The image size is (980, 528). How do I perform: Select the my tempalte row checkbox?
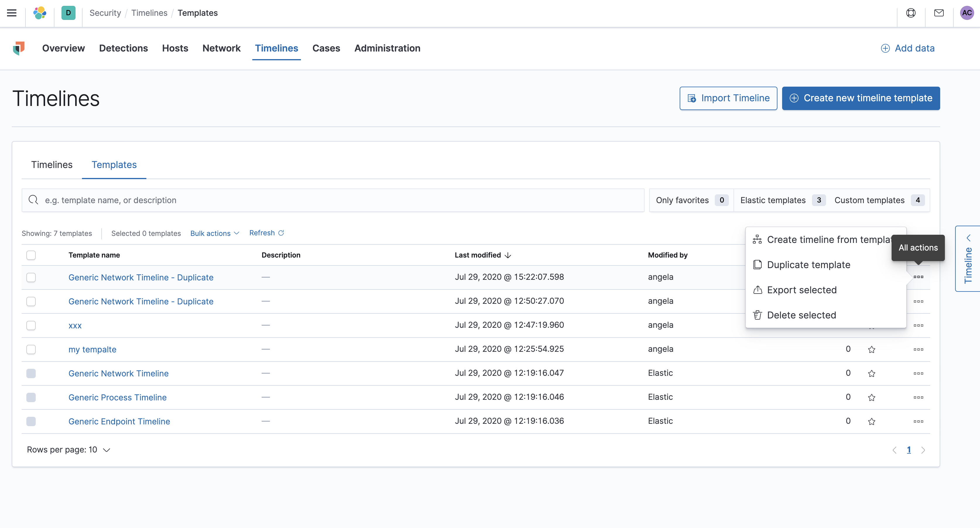[31, 349]
